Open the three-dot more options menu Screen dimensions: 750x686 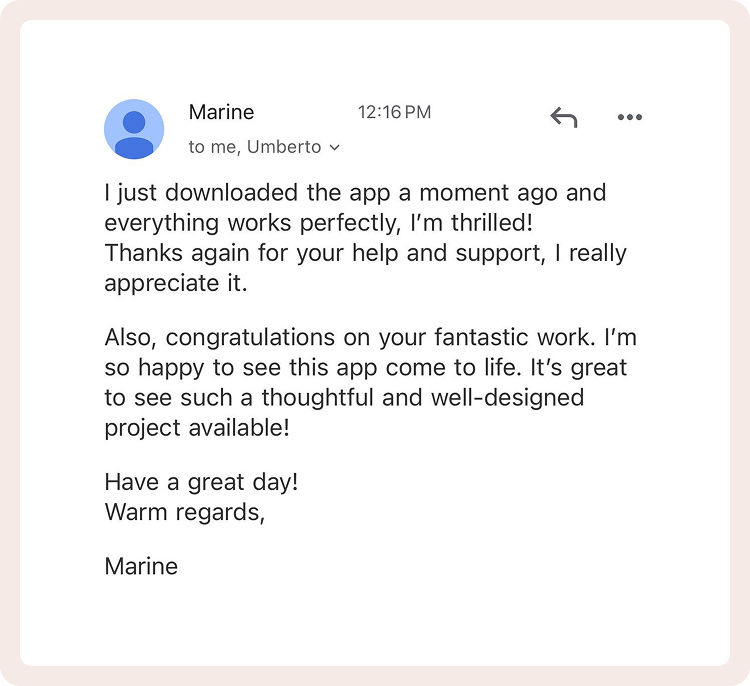coord(629,117)
